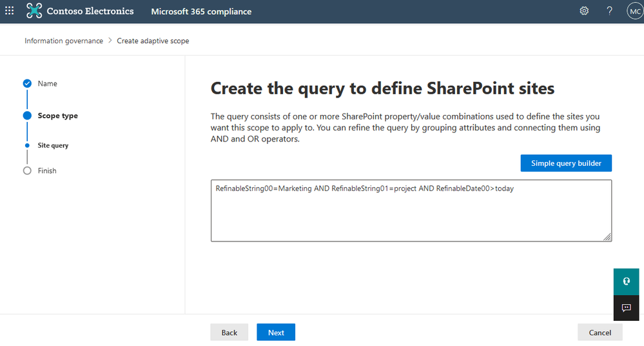Open the settings gear icon
This screenshot has width=644, height=346.
pyautogui.click(x=584, y=11)
